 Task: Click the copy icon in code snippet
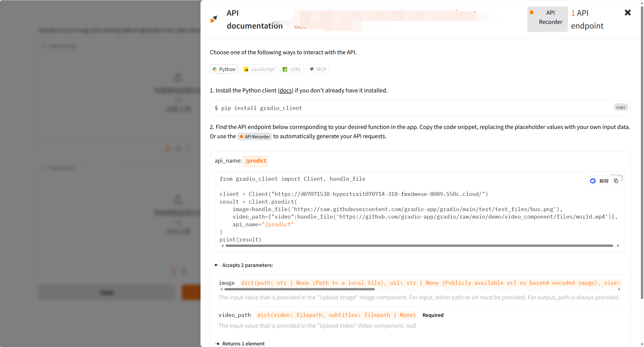pyautogui.click(x=616, y=181)
